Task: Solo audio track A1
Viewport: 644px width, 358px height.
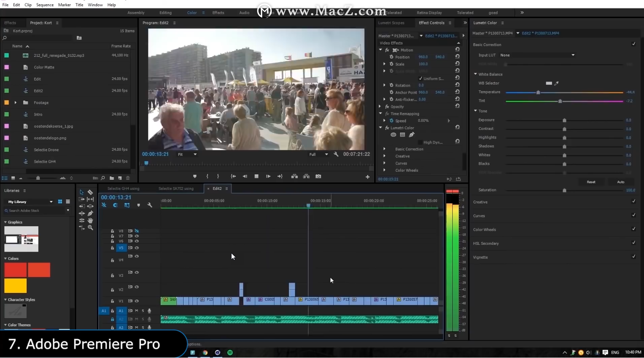Action: point(143,310)
